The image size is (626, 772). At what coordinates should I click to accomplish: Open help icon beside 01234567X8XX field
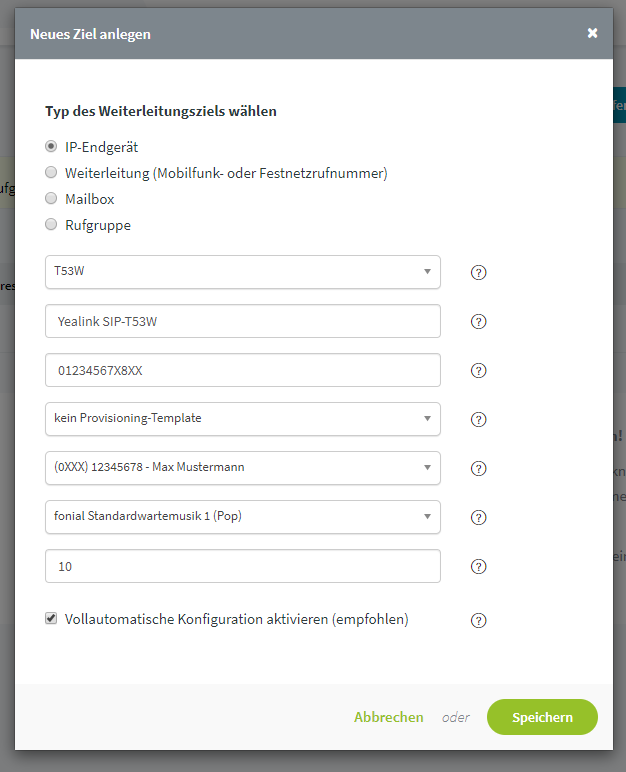tap(478, 370)
